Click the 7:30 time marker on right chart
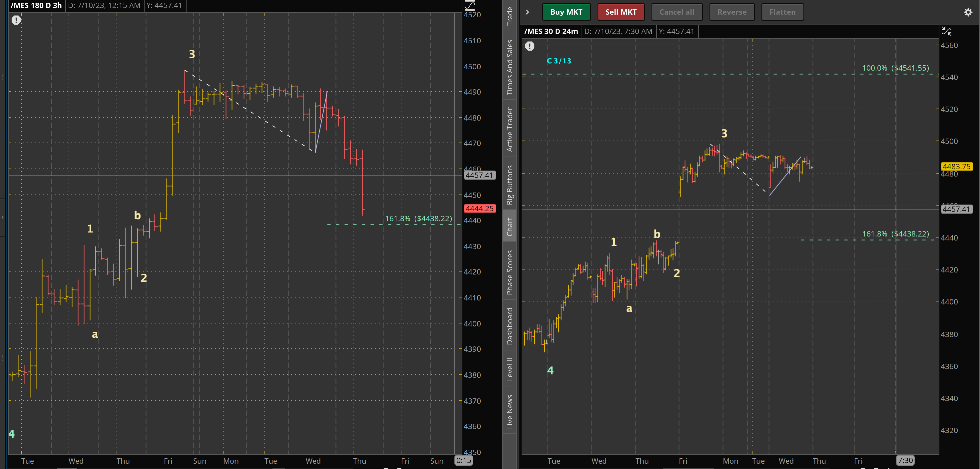980x469 pixels. 905,461
